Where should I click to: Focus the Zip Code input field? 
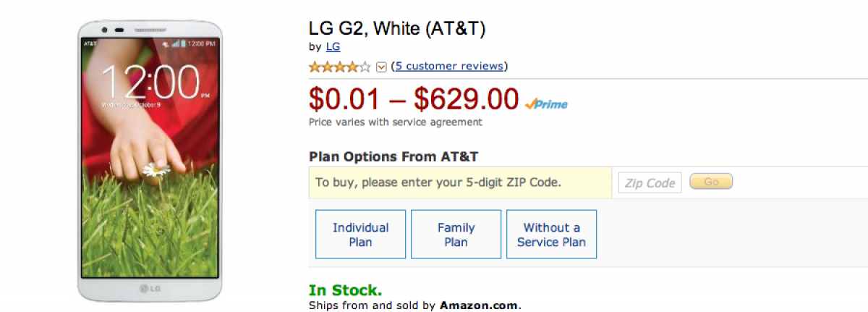point(650,182)
